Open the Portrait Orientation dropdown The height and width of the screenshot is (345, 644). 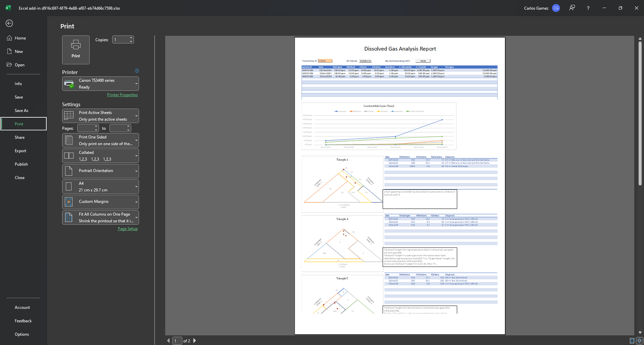coord(100,171)
